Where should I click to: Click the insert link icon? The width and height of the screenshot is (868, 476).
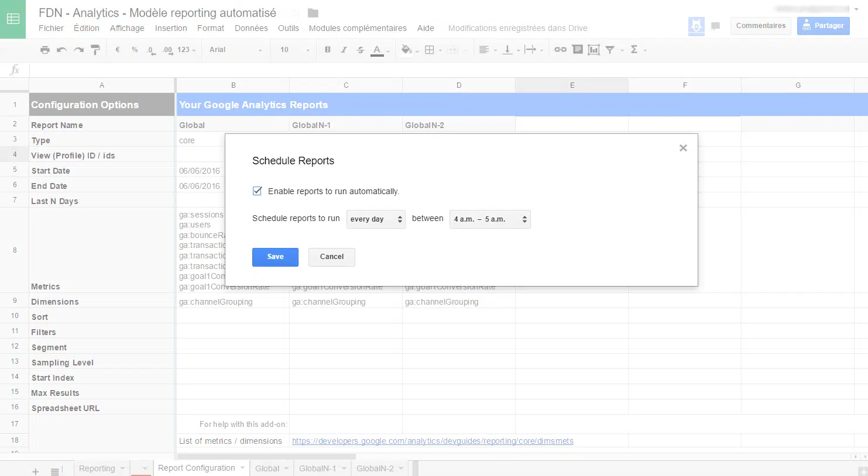560,50
